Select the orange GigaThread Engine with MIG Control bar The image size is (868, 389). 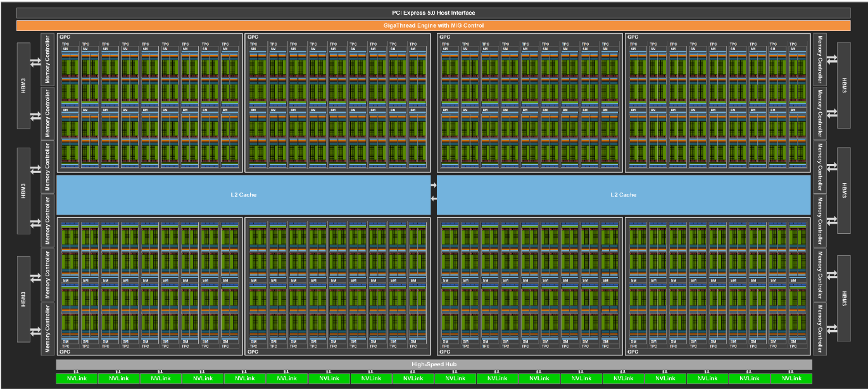pyautogui.click(x=434, y=25)
